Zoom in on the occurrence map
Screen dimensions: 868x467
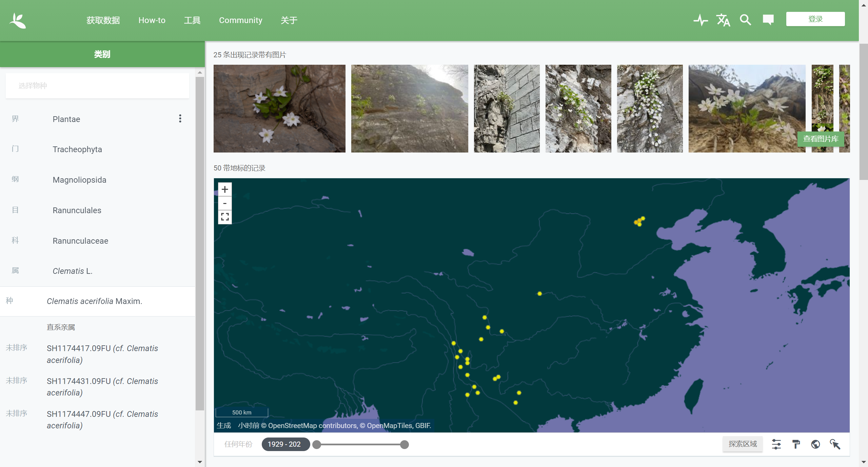[225, 189]
